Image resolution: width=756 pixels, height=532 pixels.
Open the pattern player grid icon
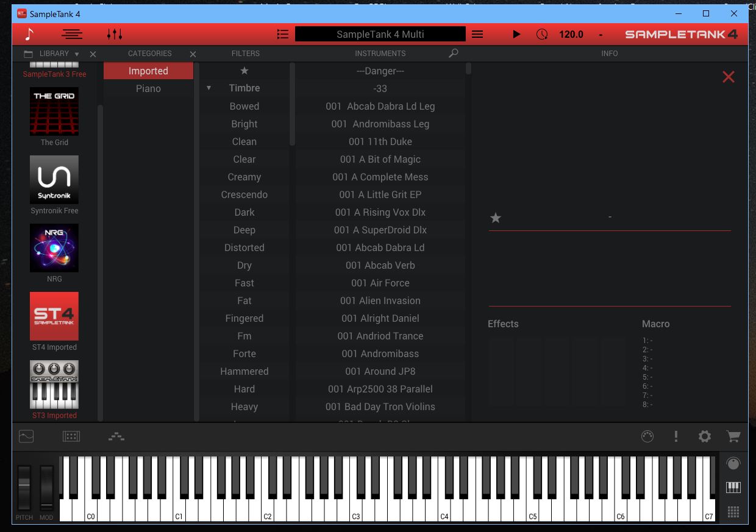tap(71, 436)
